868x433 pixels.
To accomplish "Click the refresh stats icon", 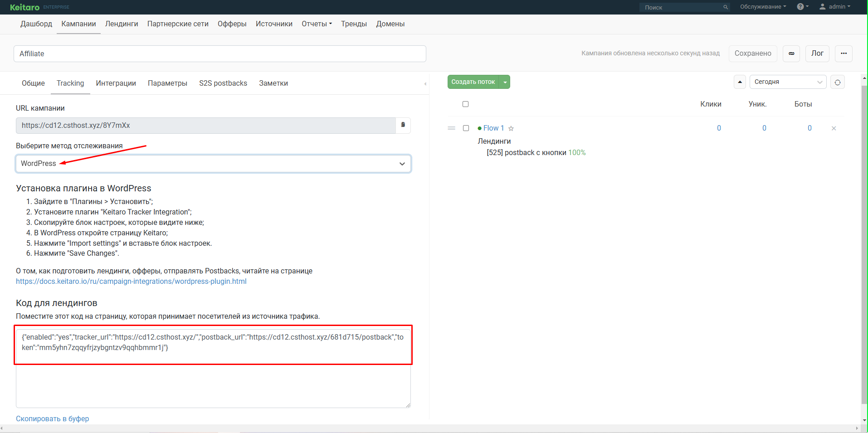I will pos(838,82).
